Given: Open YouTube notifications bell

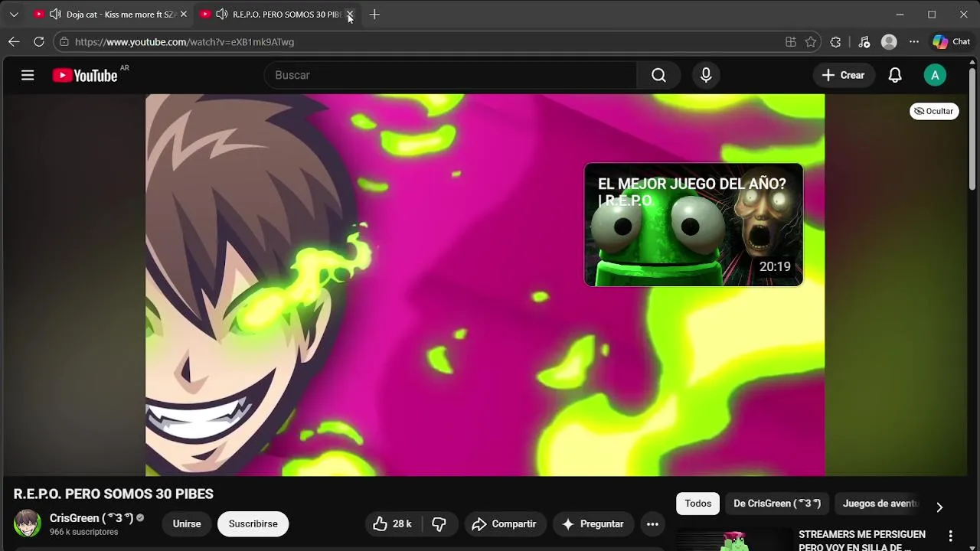Looking at the screenshot, I should coord(895,75).
